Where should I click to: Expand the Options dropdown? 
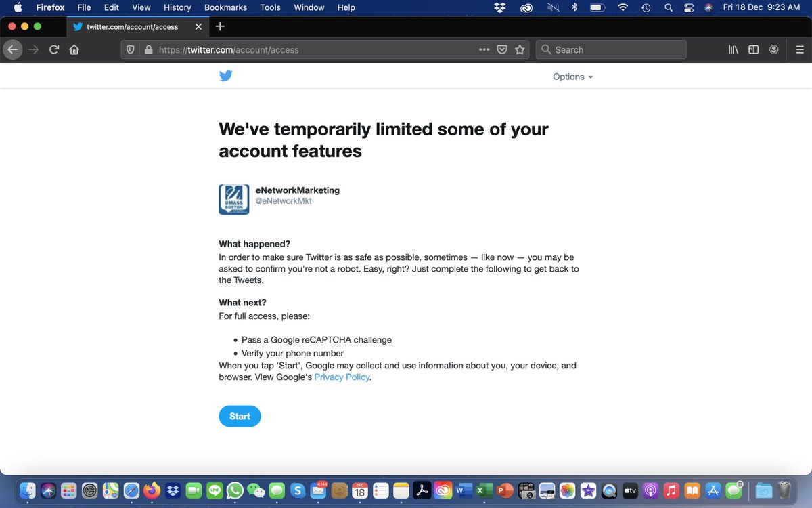click(x=572, y=77)
